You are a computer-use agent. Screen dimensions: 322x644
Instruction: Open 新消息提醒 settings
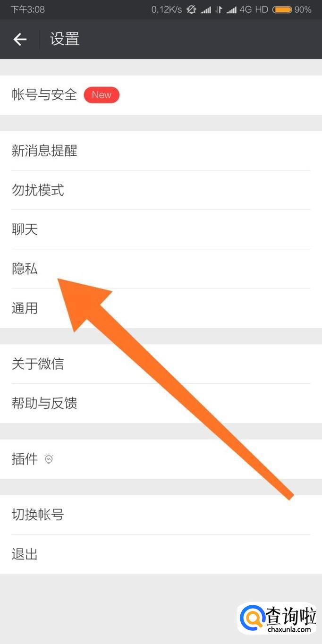click(161, 151)
